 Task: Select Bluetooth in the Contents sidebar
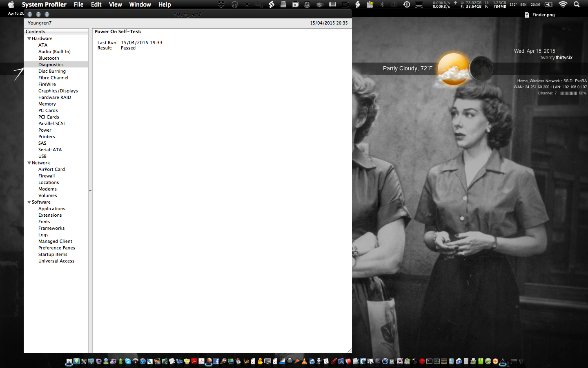[49, 58]
